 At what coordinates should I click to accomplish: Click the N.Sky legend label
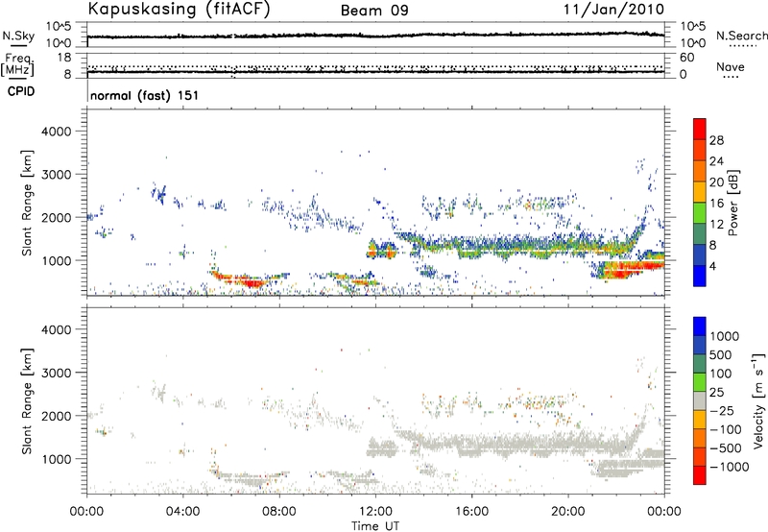[18, 36]
